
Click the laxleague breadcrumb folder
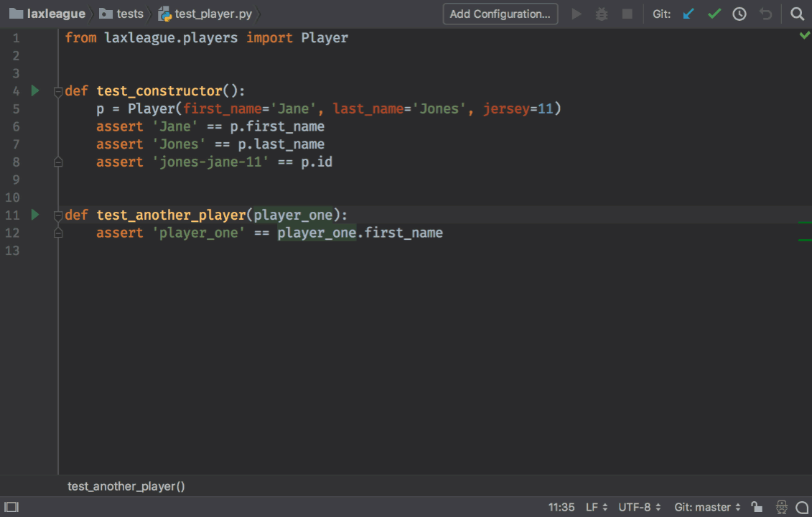pos(47,14)
